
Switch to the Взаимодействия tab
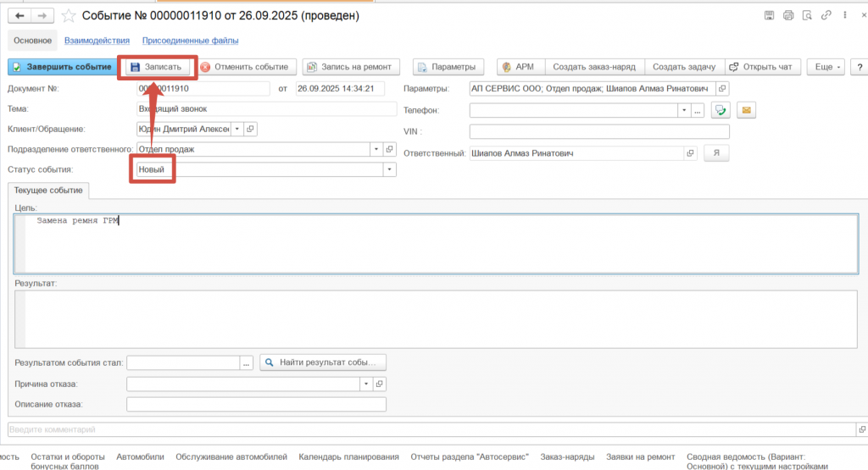tap(97, 40)
